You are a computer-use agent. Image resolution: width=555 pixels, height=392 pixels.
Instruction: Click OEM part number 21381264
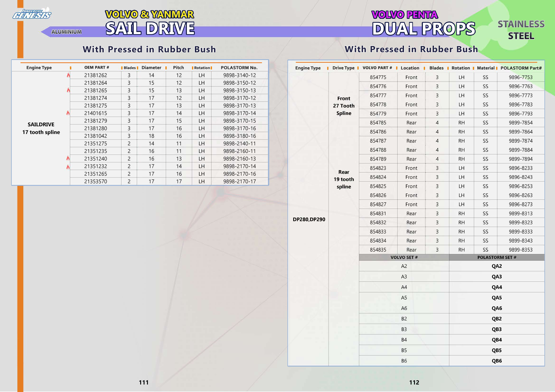pyautogui.click(x=95, y=83)
